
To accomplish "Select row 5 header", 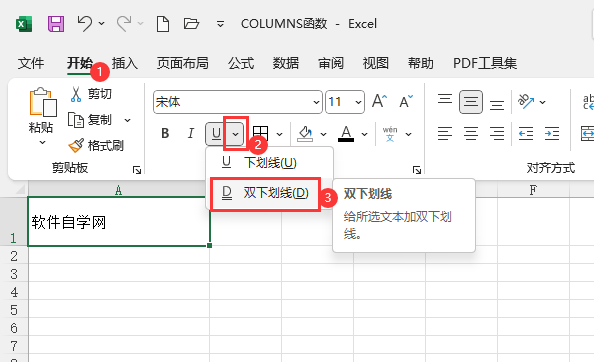I will 14,310.
